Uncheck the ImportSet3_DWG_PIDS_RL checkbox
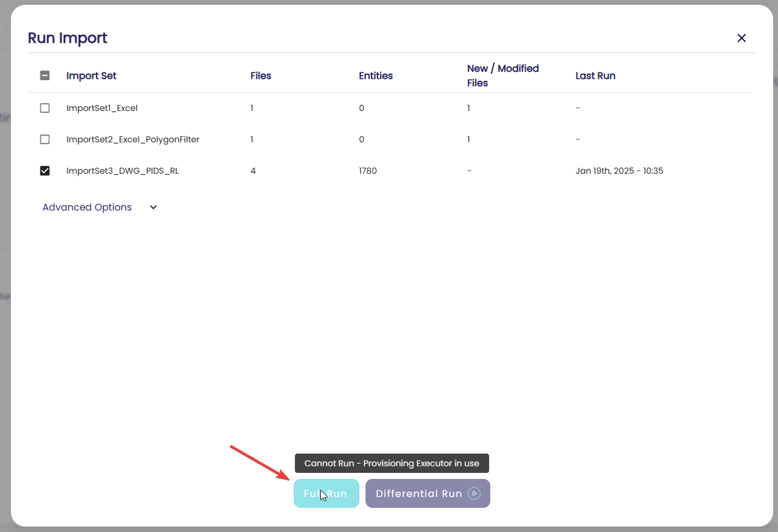Viewport: 778px width, 532px height. [45, 171]
